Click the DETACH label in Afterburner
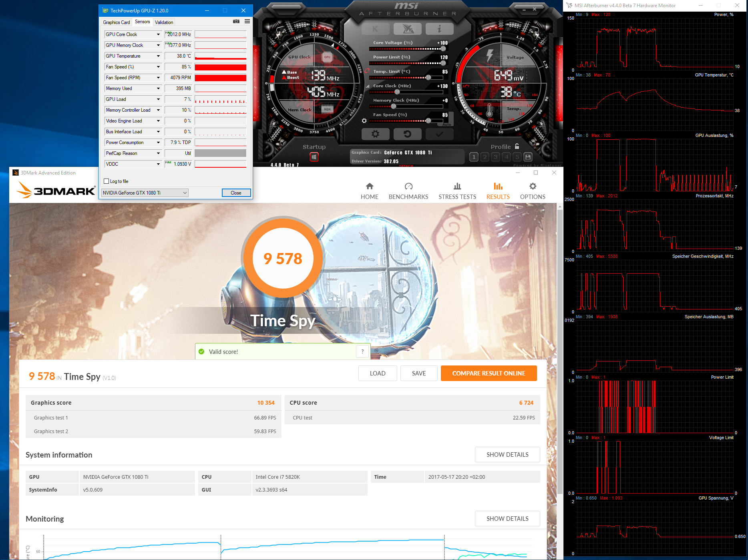 click(x=406, y=166)
